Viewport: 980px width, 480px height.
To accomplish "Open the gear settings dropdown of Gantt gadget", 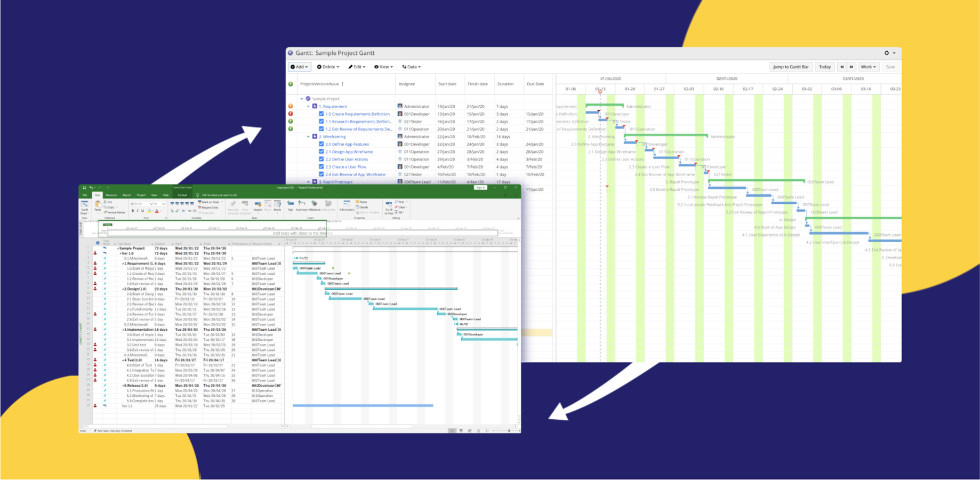I will pyautogui.click(x=890, y=53).
